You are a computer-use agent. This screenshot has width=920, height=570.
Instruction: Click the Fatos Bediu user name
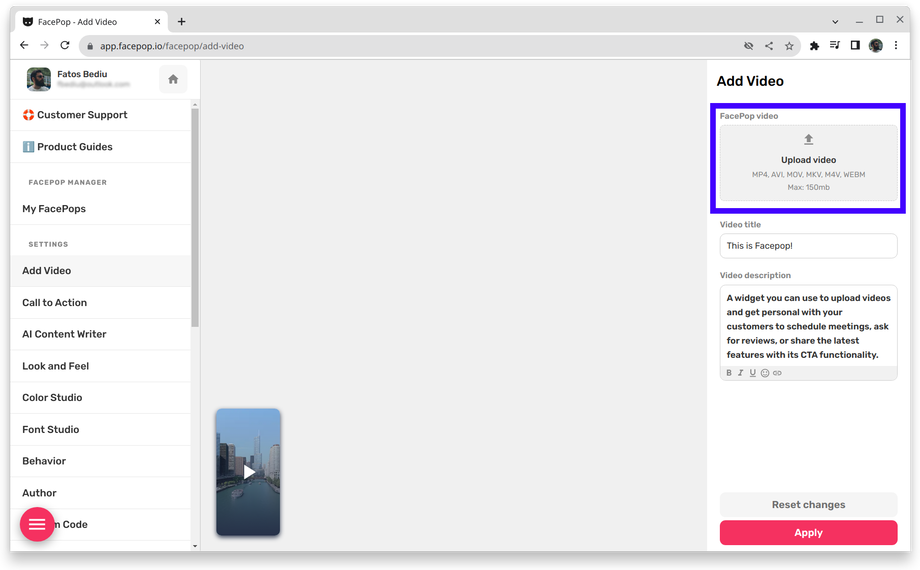coord(82,74)
